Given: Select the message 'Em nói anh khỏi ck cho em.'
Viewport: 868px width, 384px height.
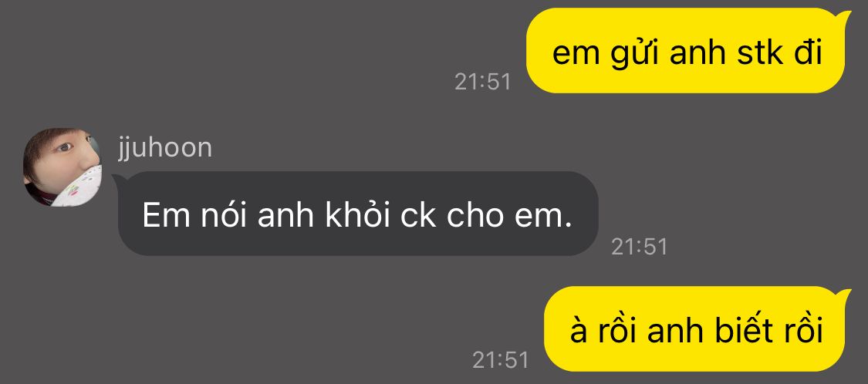Looking at the screenshot, I should coord(357,214).
